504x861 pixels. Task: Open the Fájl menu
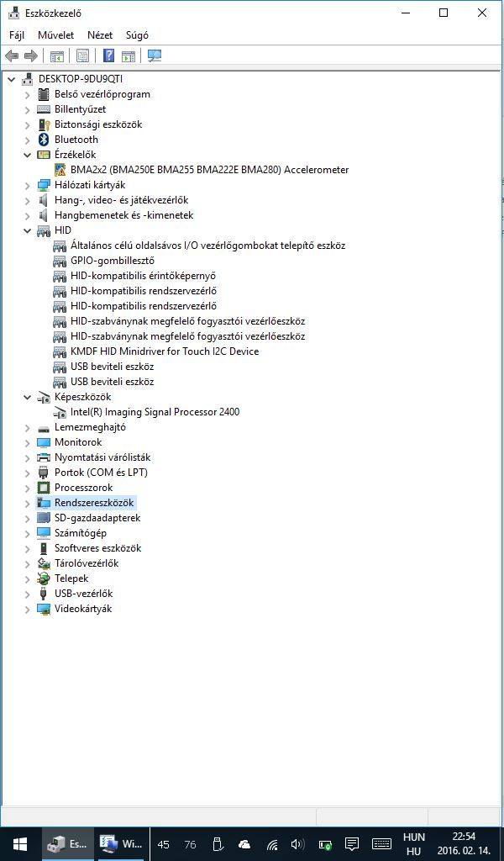[x=17, y=35]
